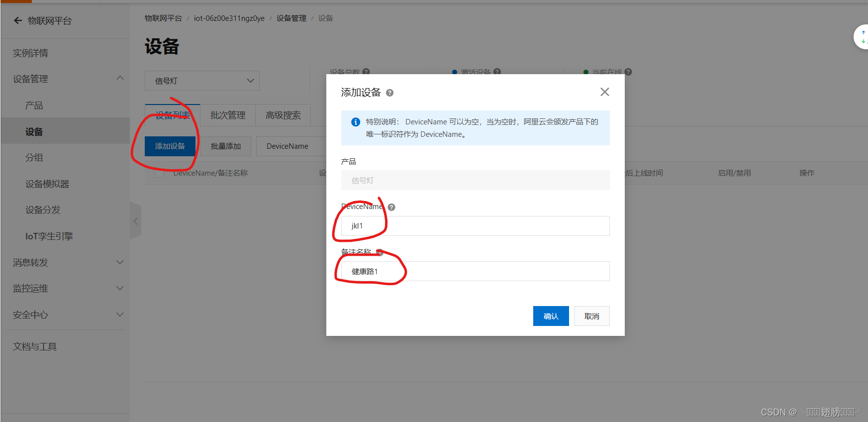Confirm with the 确认 button
The width and height of the screenshot is (868, 422).
[x=551, y=316]
